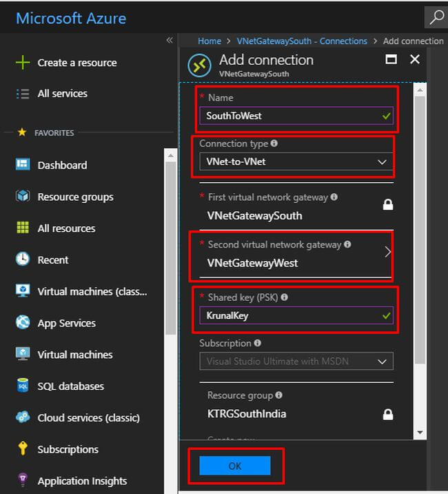Screen dimensions: 448x494
Task: Select VNetGatewayWest gateway value
Action: pyautogui.click(x=252, y=263)
